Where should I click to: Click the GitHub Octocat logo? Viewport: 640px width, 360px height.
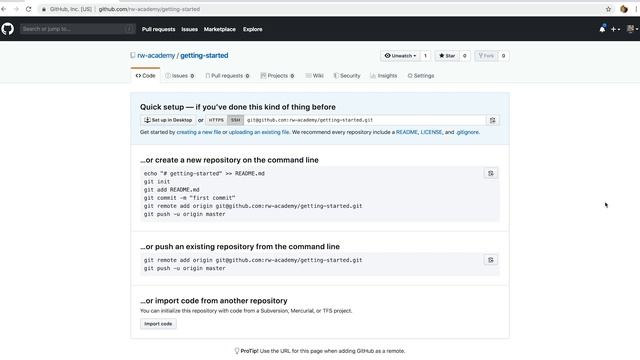[x=7, y=29]
